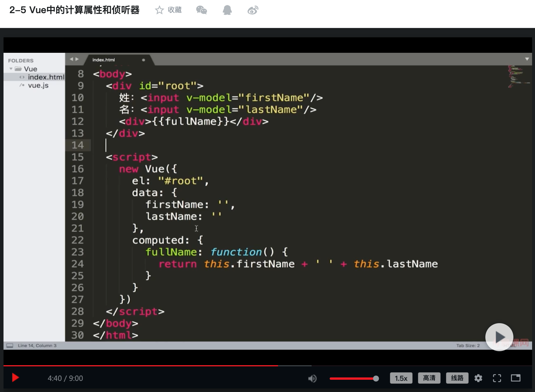
Task: Click Tab Size: 2 in status bar
Action: (x=468, y=346)
